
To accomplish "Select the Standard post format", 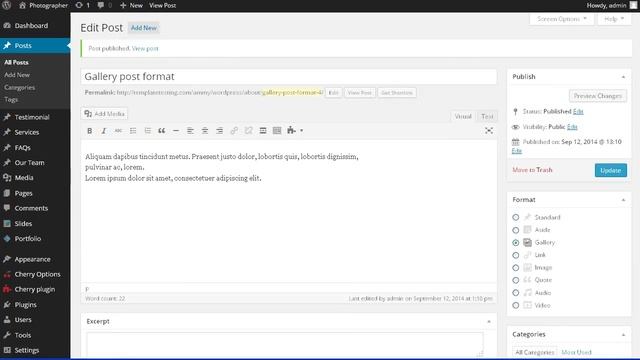I will point(516,218).
